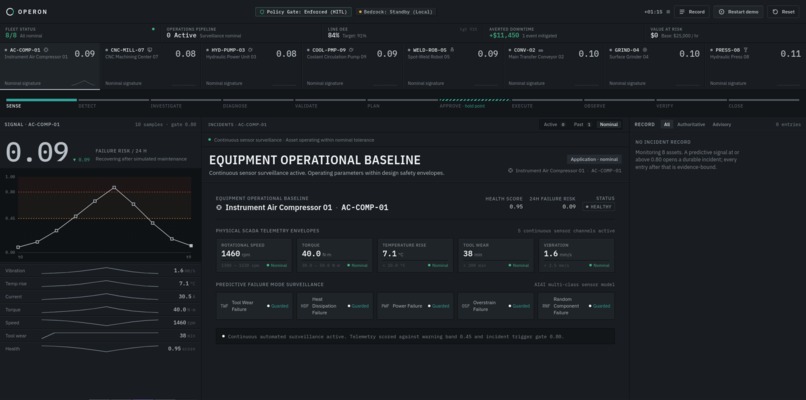Switch incidents filter to Active

(554, 124)
